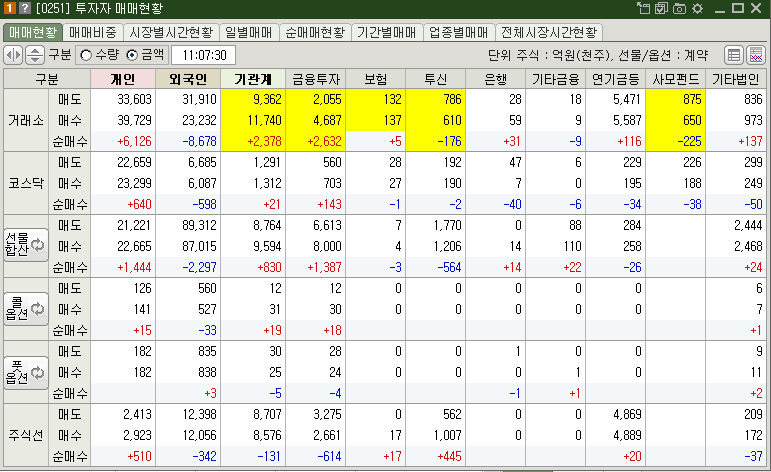Click the 기타금융 column header

556,79
